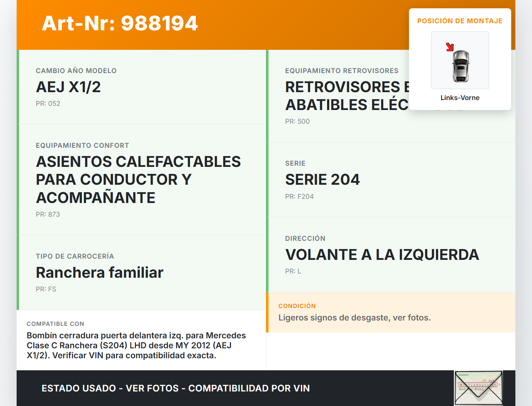Click the POSICIÓN DE MONTAJE title
Screen dimensions: 532x406
point(460,21)
